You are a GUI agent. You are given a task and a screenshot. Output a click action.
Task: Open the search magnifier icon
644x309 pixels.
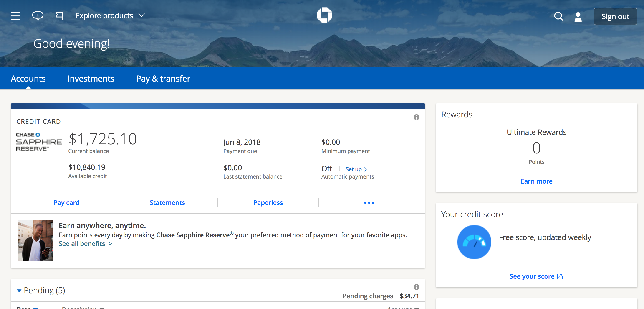(x=558, y=17)
